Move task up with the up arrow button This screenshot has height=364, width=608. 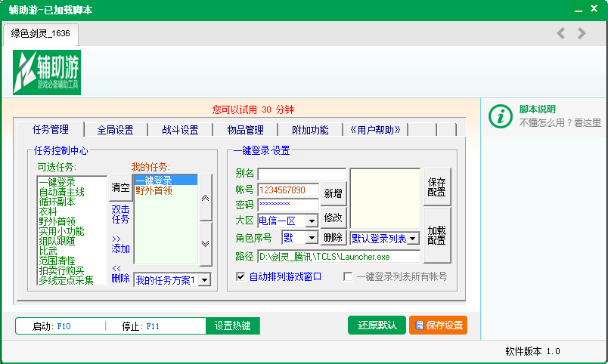(206, 198)
